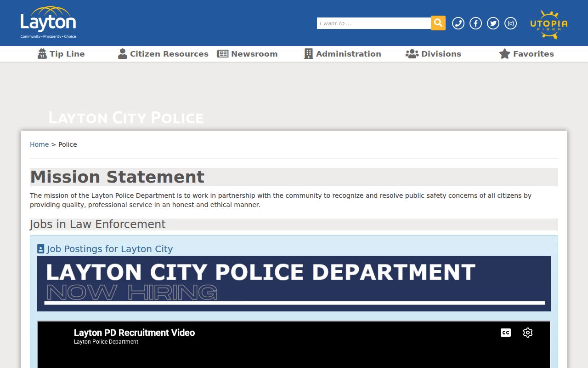Click the Police breadcrumb text
This screenshot has height=368, width=588.
[x=68, y=144]
